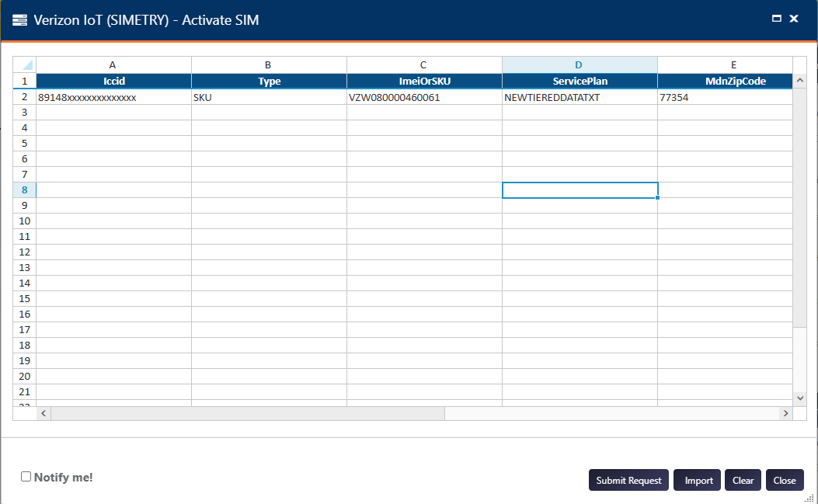The width and height of the screenshot is (818, 504).
Task: Select column A header
Action: [x=113, y=64]
